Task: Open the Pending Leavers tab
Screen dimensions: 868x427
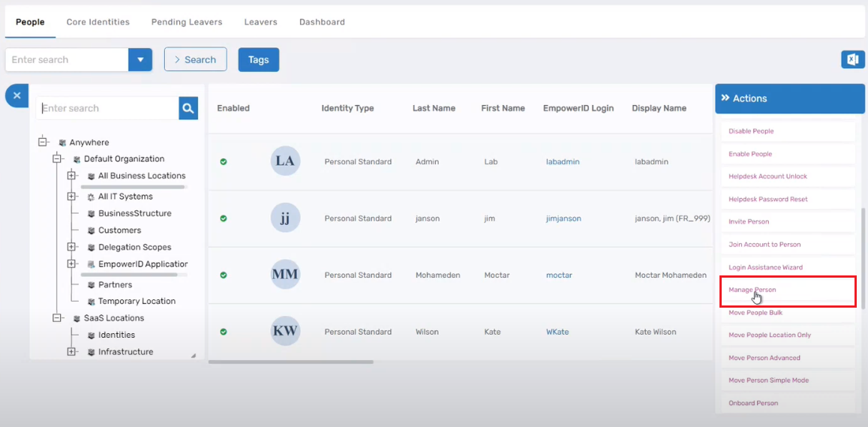Action: tap(187, 23)
